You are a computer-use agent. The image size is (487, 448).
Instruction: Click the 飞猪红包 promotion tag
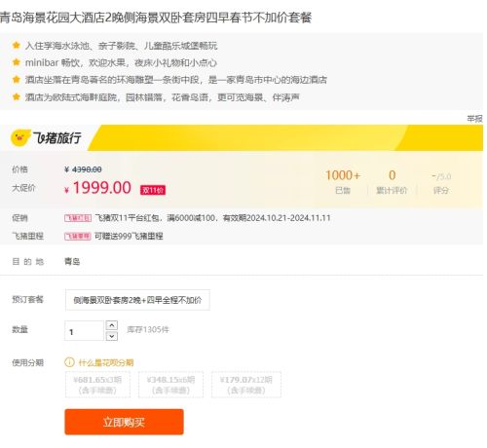pyautogui.click(x=78, y=218)
